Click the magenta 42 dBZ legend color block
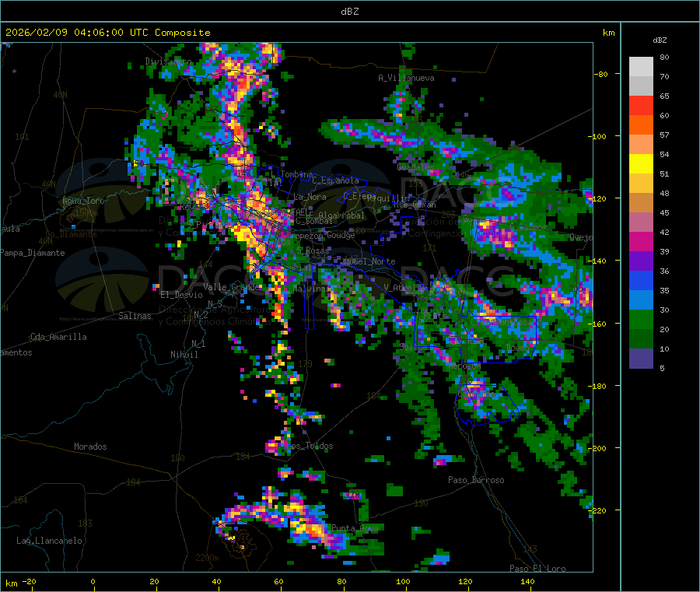Screen dimensions: 700x592 pyautogui.click(x=641, y=241)
